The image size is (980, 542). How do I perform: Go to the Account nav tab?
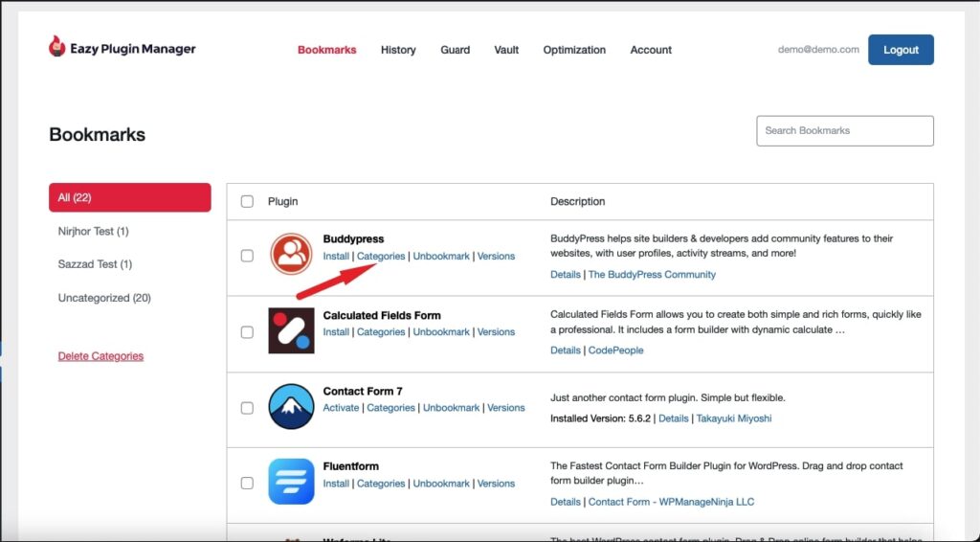point(651,50)
